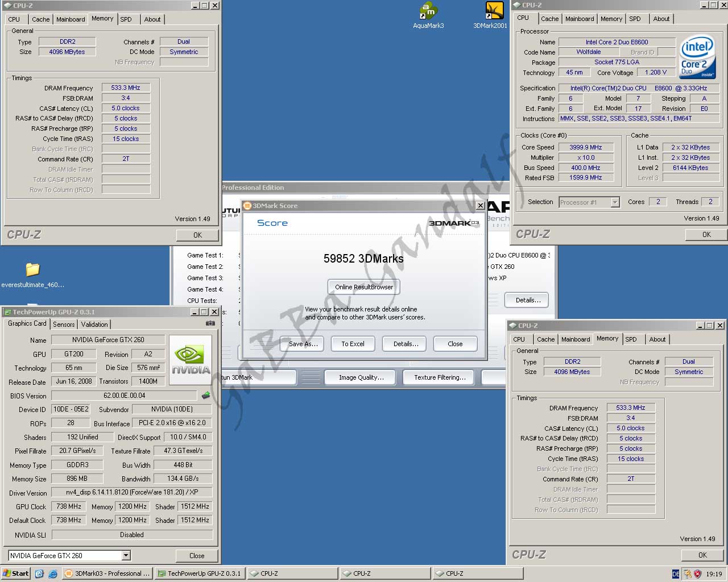Screen dimensions: 728x582
Task: Open Processor #1 selection dropdown
Action: coord(615,202)
